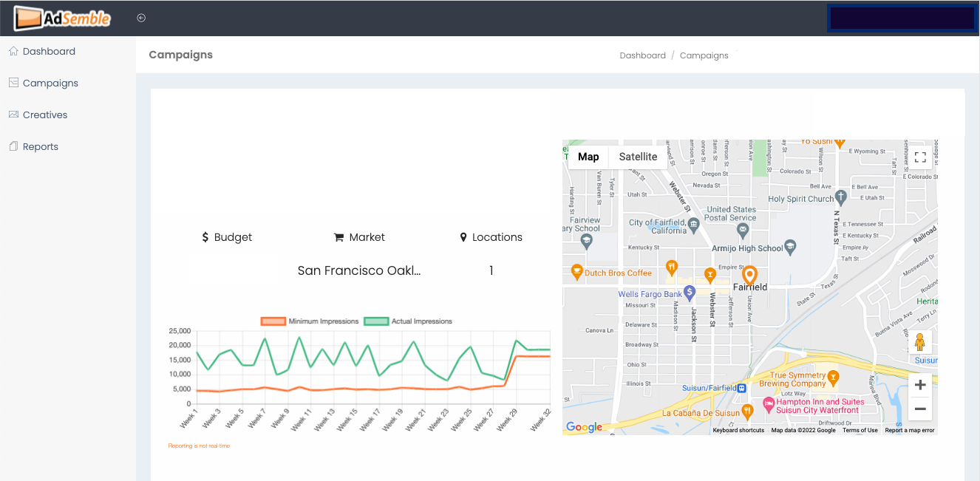Click the San Francisco Oakl... market value

(x=359, y=270)
